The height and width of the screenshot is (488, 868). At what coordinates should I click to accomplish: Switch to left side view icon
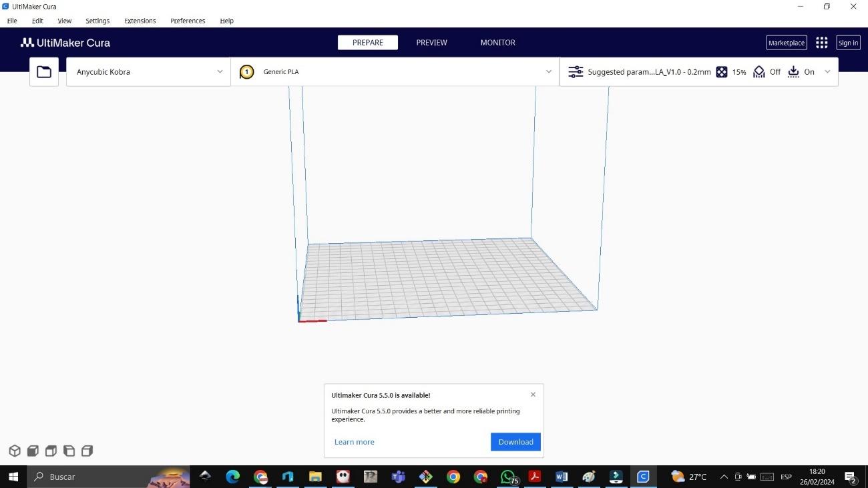point(69,451)
